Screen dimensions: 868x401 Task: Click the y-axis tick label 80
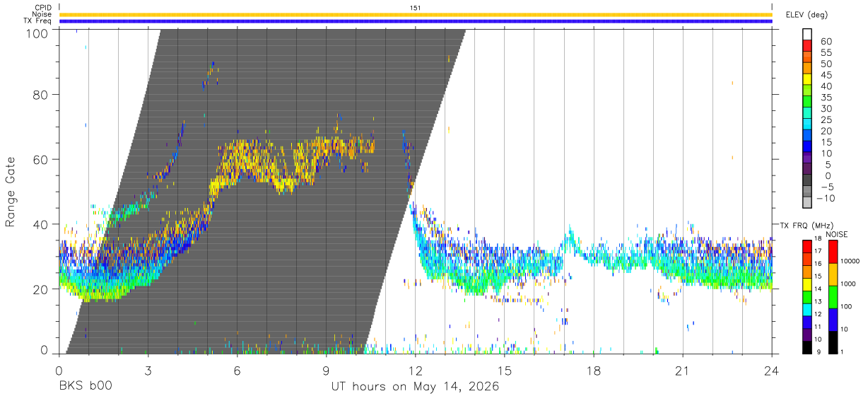coord(40,95)
